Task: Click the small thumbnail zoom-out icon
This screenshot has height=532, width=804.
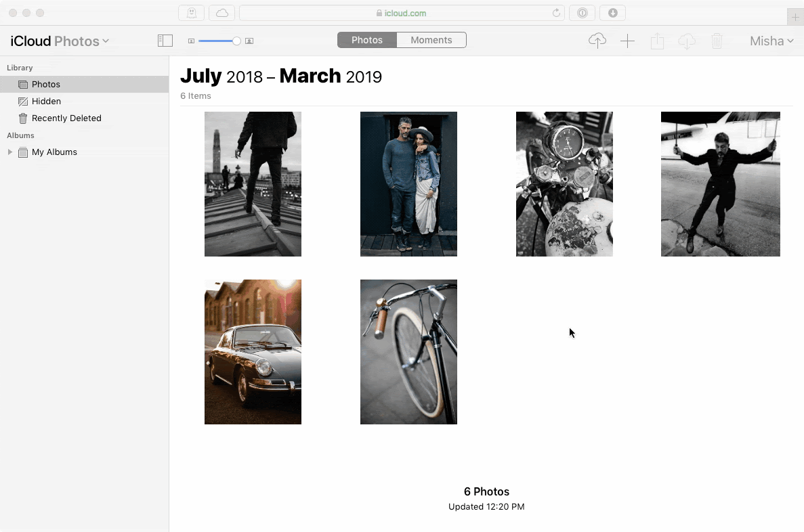Action: [x=191, y=41]
